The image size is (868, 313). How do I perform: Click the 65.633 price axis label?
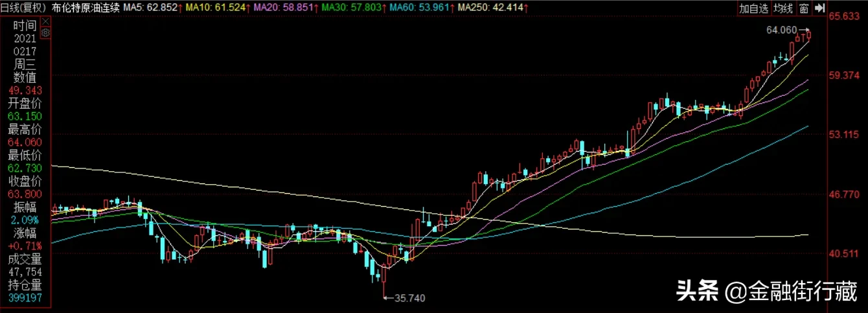(843, 16)
